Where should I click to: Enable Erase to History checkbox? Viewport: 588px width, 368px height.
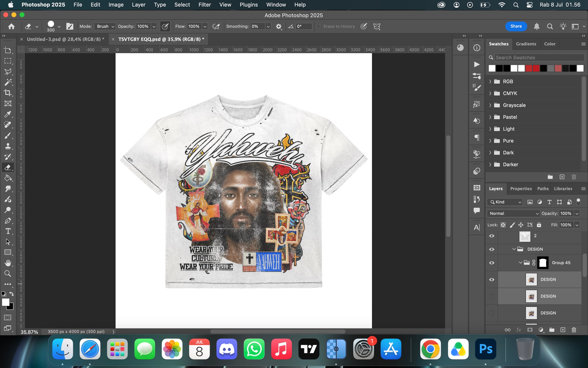coord(318,26)
